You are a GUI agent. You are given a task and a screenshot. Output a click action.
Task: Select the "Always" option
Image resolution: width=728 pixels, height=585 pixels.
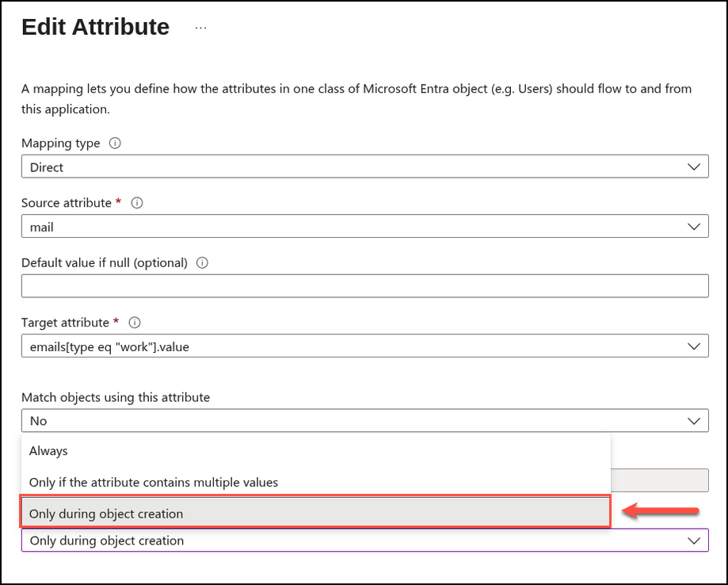tap(48, 451)
